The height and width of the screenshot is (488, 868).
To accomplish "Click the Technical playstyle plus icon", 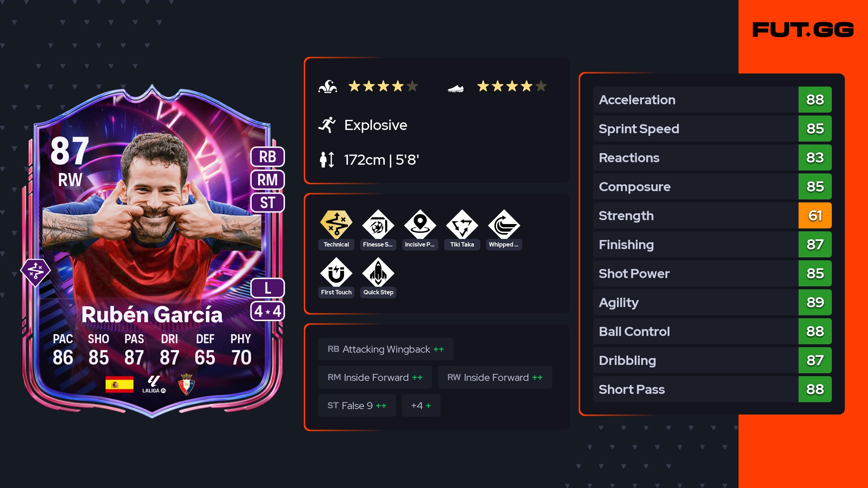I will (336, 224).
